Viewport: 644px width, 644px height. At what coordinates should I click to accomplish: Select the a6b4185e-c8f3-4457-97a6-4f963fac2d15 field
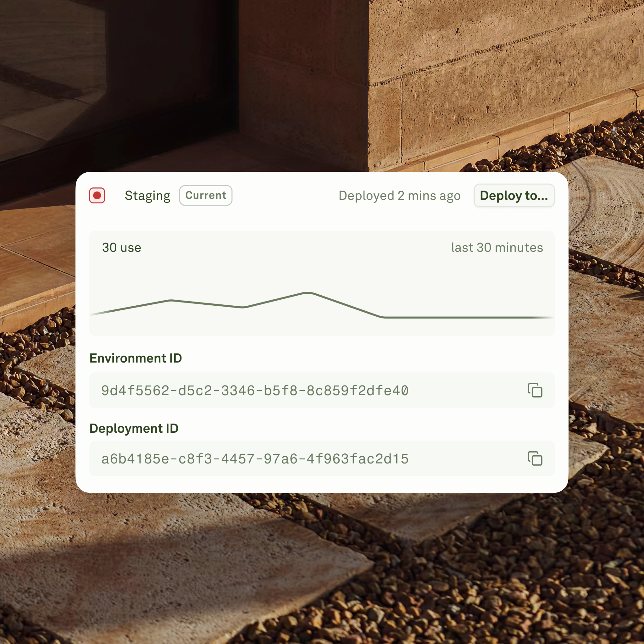point(322,459)
